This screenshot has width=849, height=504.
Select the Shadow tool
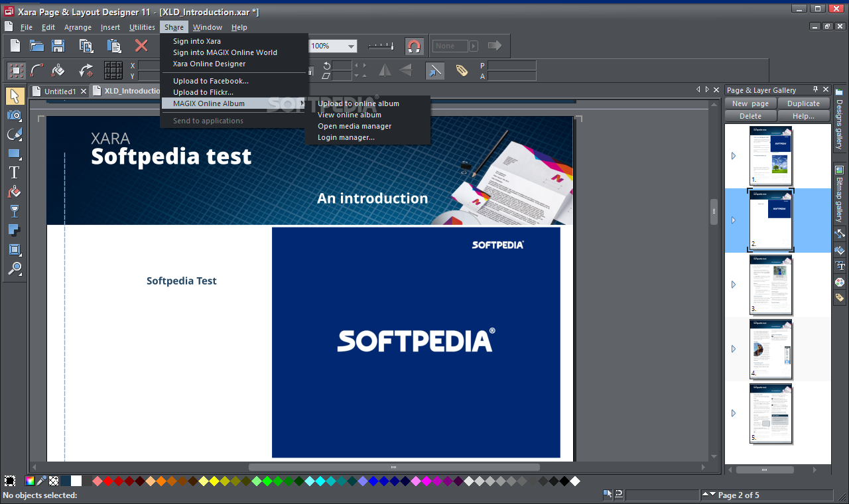pyautogui.click(x=15, y=231)
